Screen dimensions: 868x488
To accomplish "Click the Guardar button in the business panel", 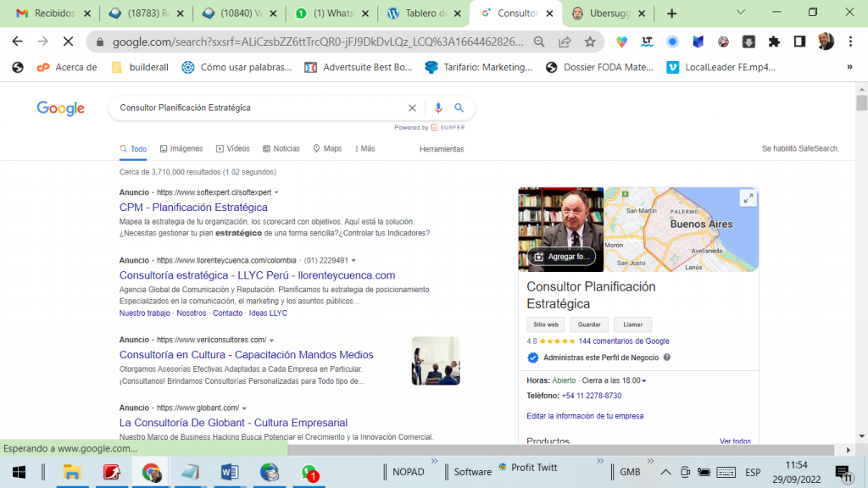I will click(589, 324).
